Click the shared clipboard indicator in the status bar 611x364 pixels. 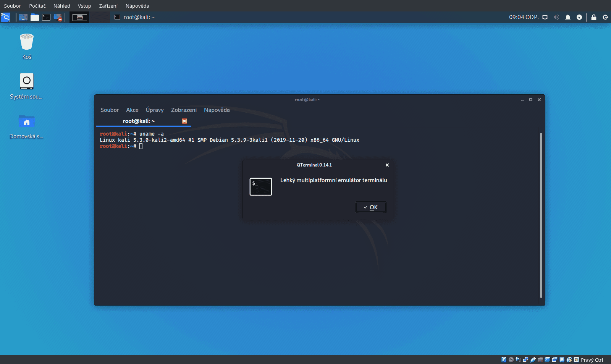(554, 359)
